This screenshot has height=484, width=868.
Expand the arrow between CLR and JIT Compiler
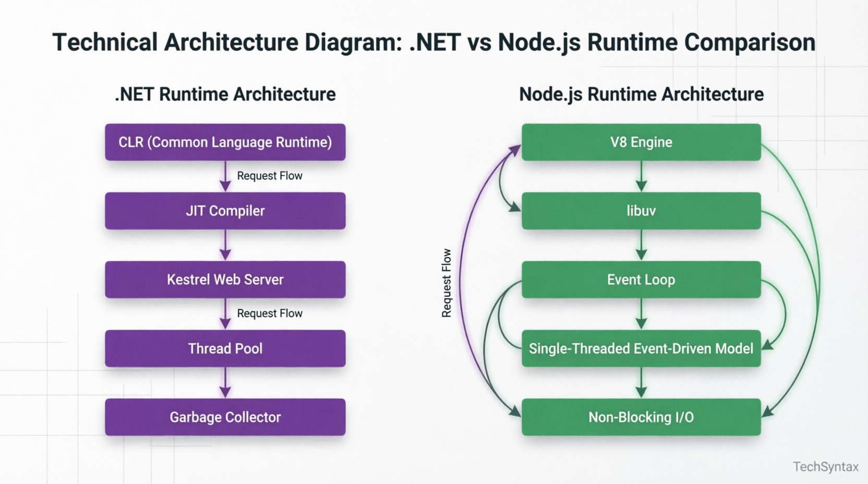225,177
